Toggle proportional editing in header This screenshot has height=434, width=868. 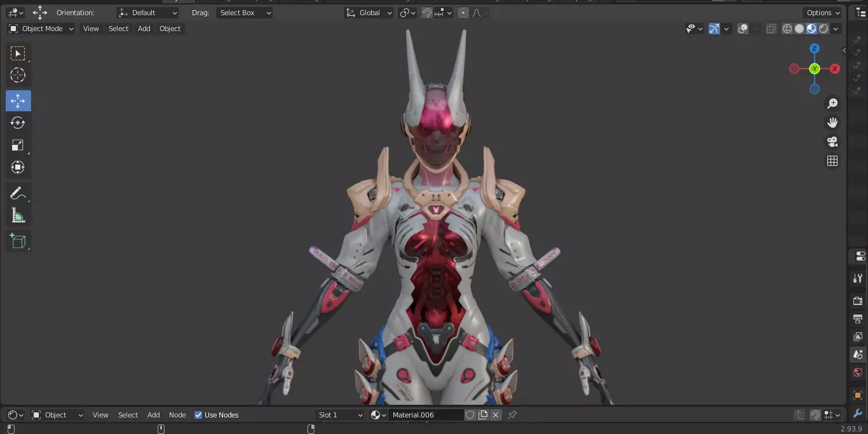[463, 13]
